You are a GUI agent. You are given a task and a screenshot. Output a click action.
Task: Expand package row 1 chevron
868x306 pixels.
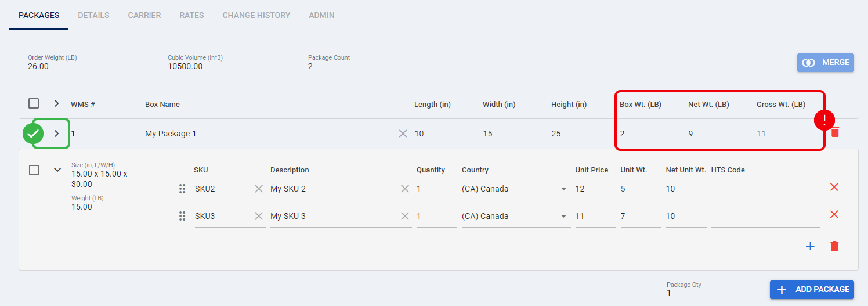(56, 134)
